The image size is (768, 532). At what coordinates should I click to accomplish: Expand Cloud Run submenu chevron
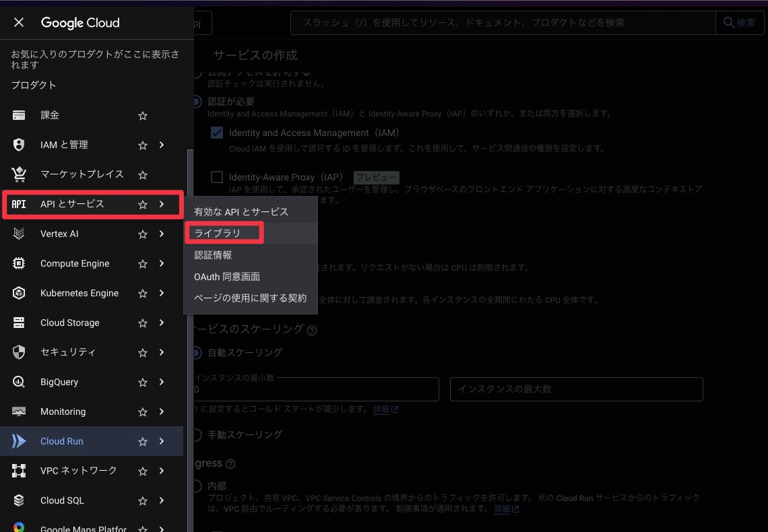tap(162, 441)
